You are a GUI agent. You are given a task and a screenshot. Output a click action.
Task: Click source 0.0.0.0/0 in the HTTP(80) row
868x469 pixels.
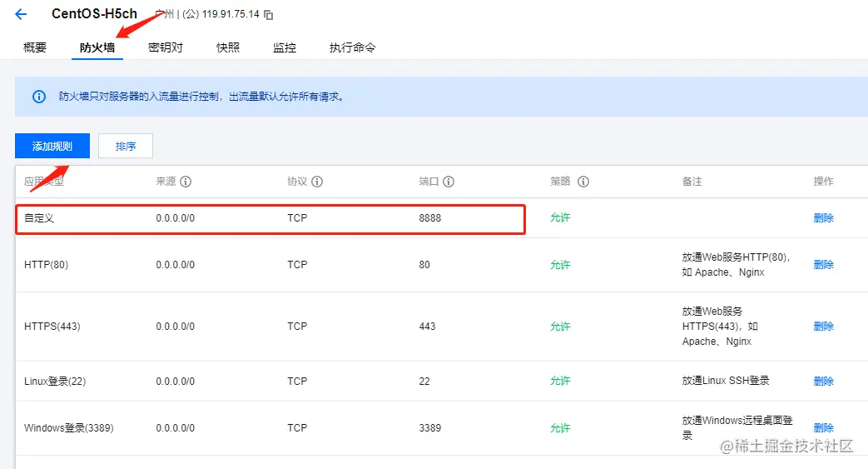click(x=175, y=264)
